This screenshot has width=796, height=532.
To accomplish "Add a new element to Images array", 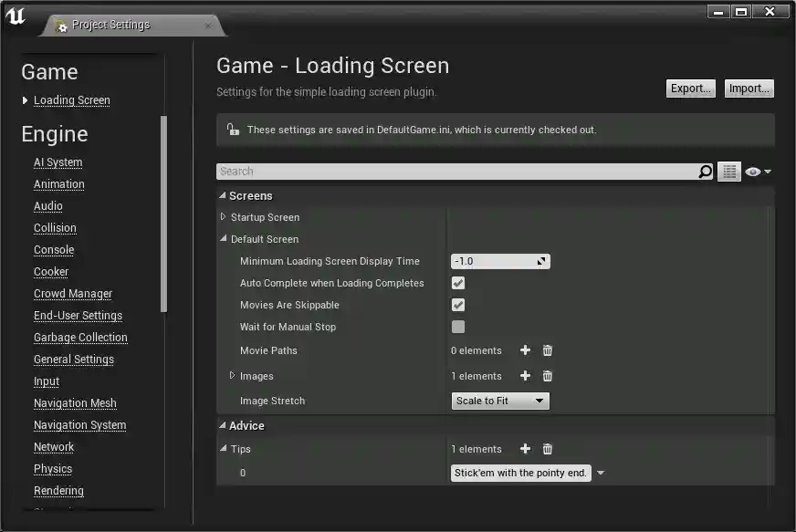I will click(525, 375).
